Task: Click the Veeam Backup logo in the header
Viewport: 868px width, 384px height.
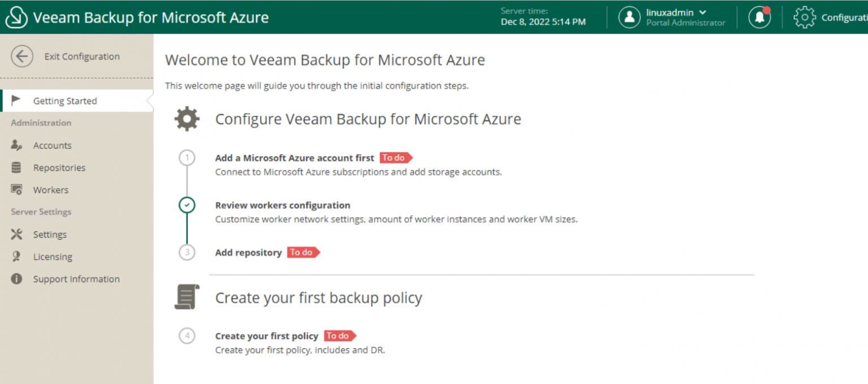Action: pyautogui.click(x=16, y=17)
